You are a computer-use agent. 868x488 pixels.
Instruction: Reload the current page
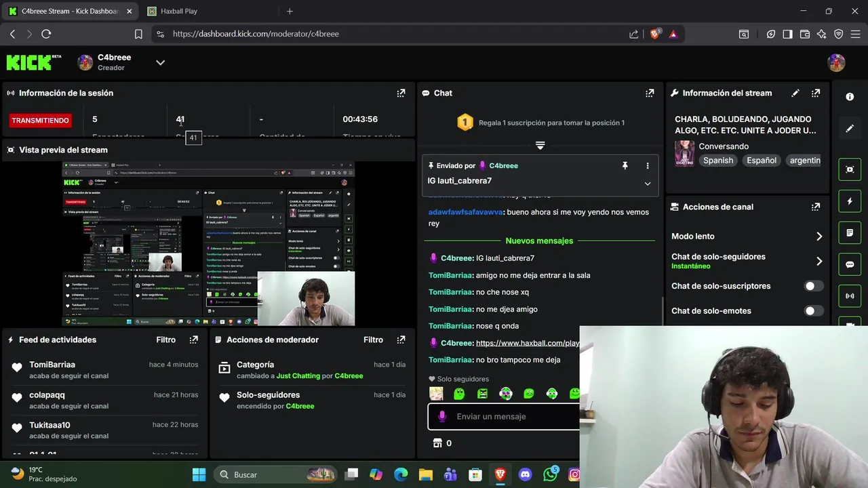click(46, 34)
